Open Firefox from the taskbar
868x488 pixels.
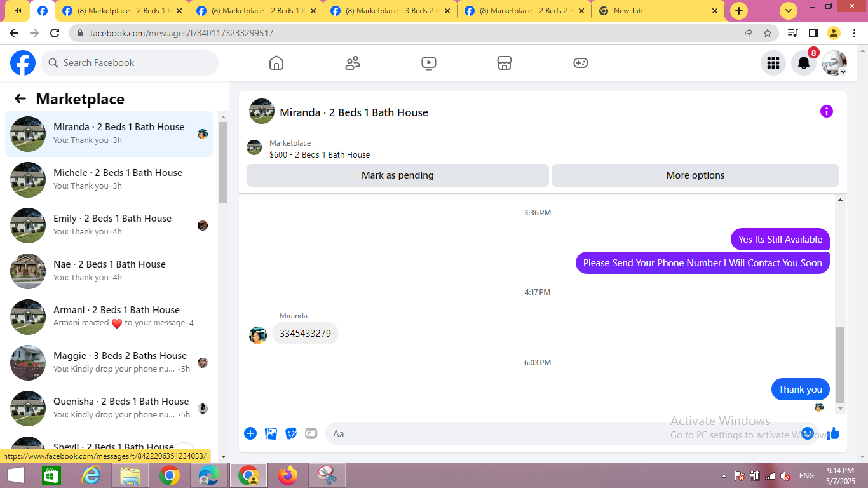[288, 475]
